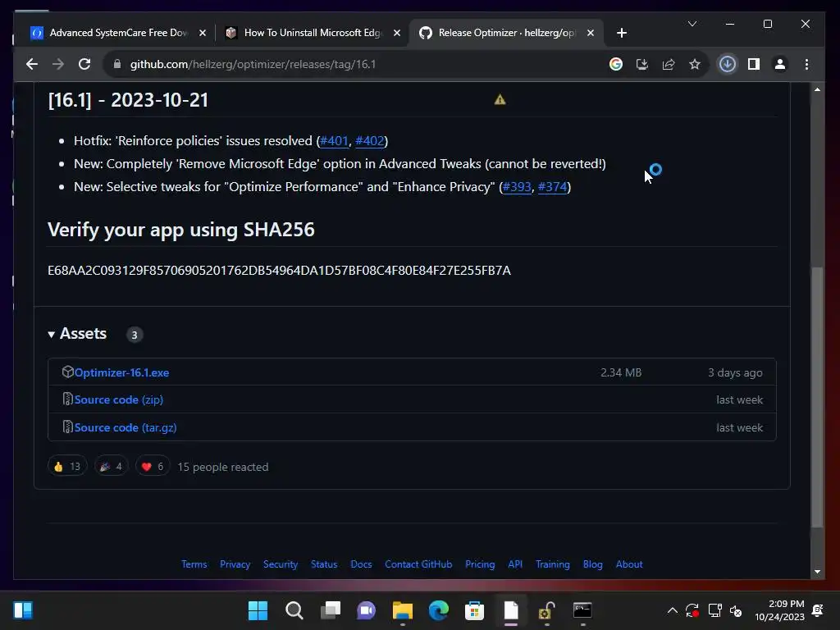Switch to Advanced SystemCare Free tab
Viewport: 840px width, 630px height.
[x=118, y=33]
